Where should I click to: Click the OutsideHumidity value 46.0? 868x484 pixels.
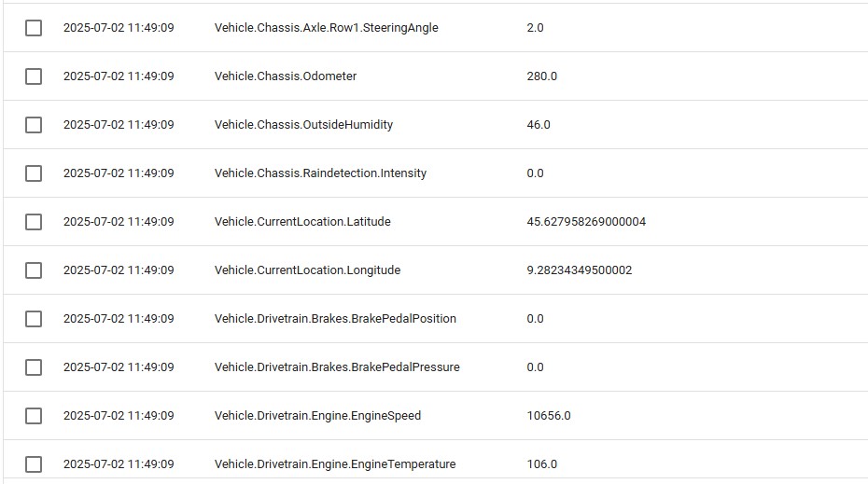pyautogui.click(x=539, y=125)
